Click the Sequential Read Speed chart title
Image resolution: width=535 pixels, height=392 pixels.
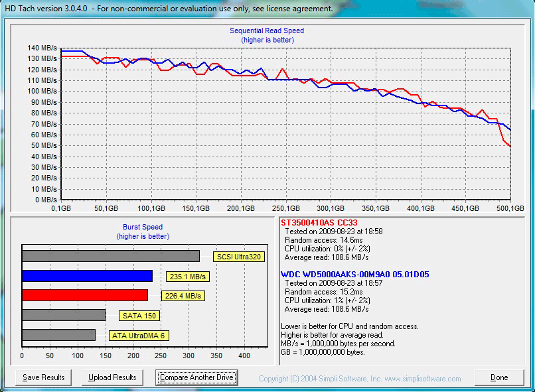(x=267, y=31)
